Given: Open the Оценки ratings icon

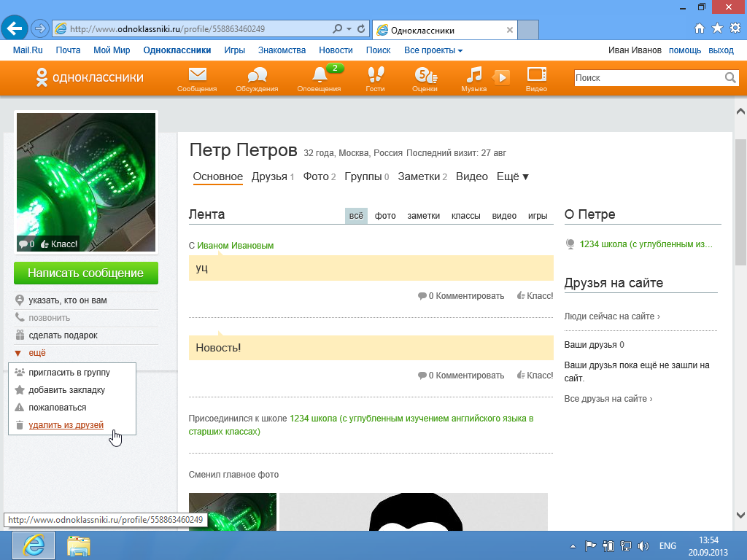Looking at the screenshot, I should point(425,79).
